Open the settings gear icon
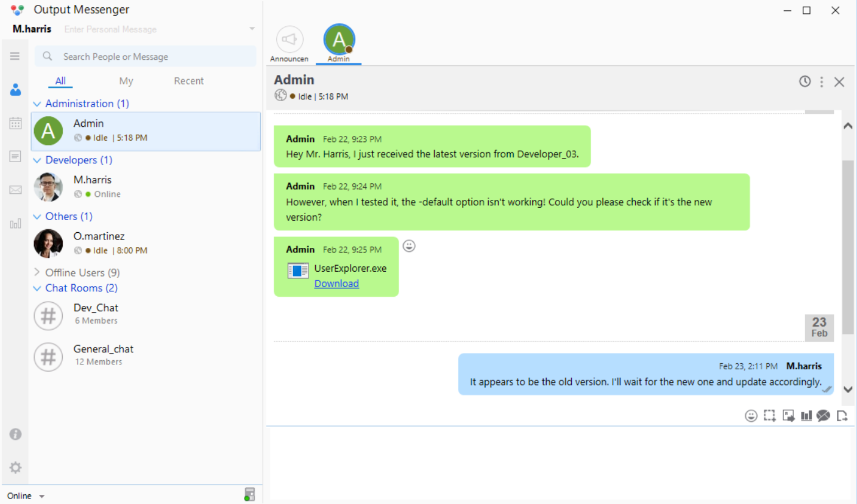 (15, 467)
